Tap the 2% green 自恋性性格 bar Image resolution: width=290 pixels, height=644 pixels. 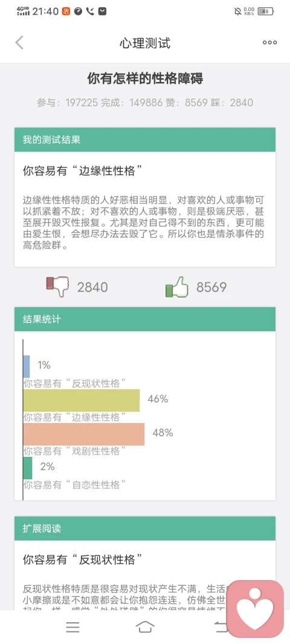(x=28, y=468)
